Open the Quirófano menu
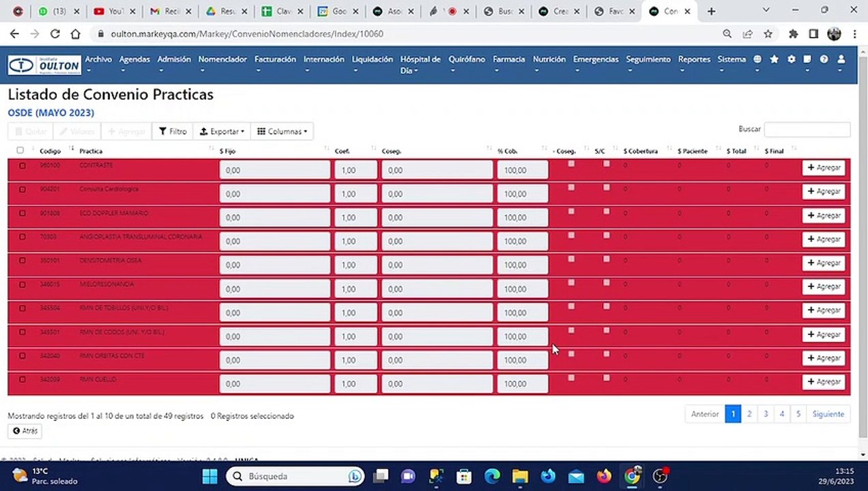Screen dimensions: 868x491 [467, 63]
